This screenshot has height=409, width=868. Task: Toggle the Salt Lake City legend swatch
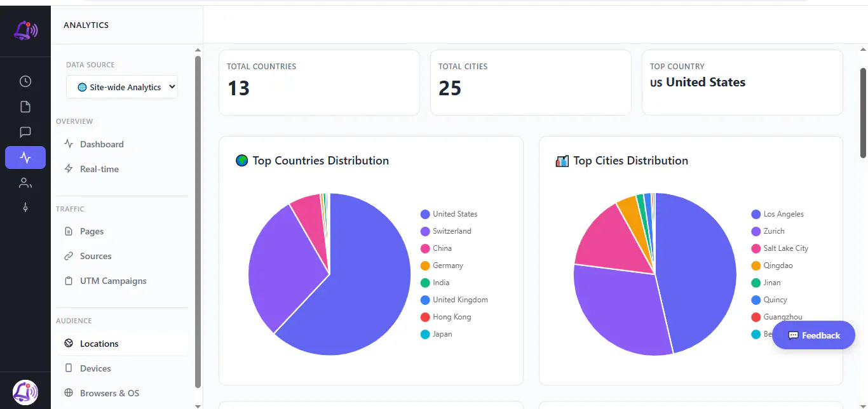(x=756, y=248)
